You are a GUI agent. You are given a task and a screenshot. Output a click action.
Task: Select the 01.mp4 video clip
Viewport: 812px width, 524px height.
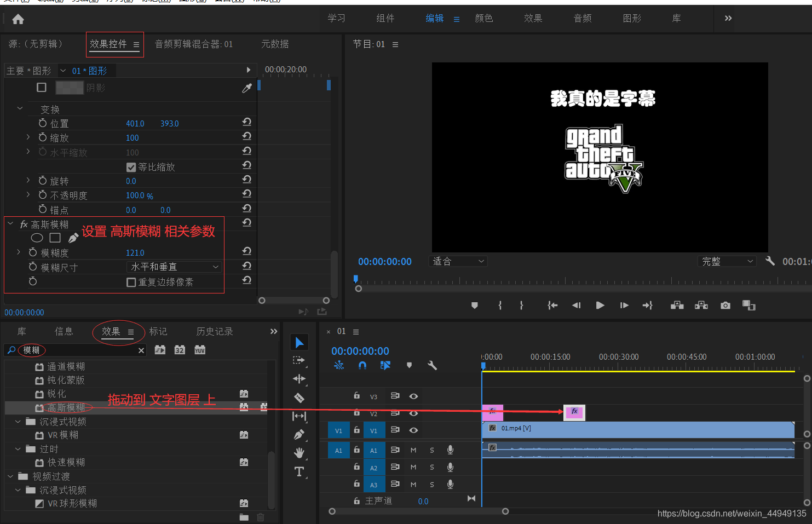click(x=638, y=429)
